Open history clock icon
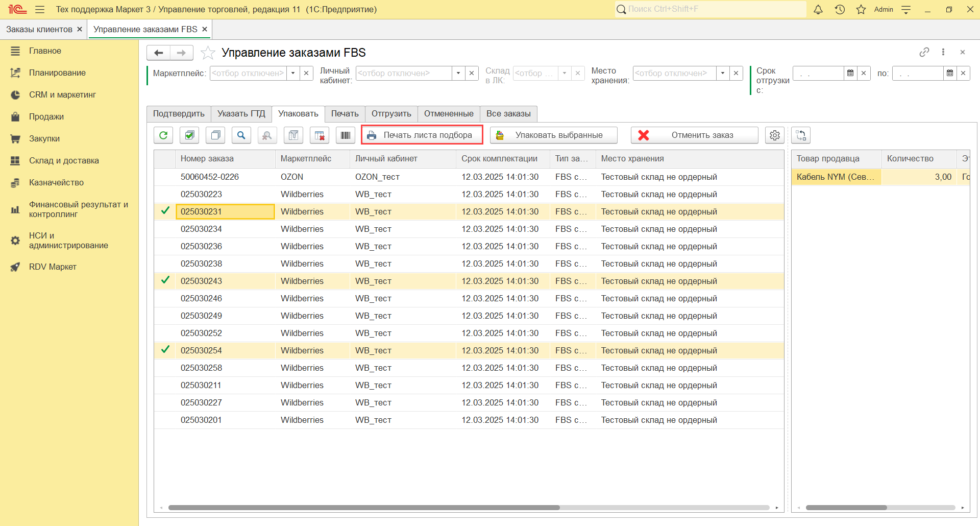 840,9
